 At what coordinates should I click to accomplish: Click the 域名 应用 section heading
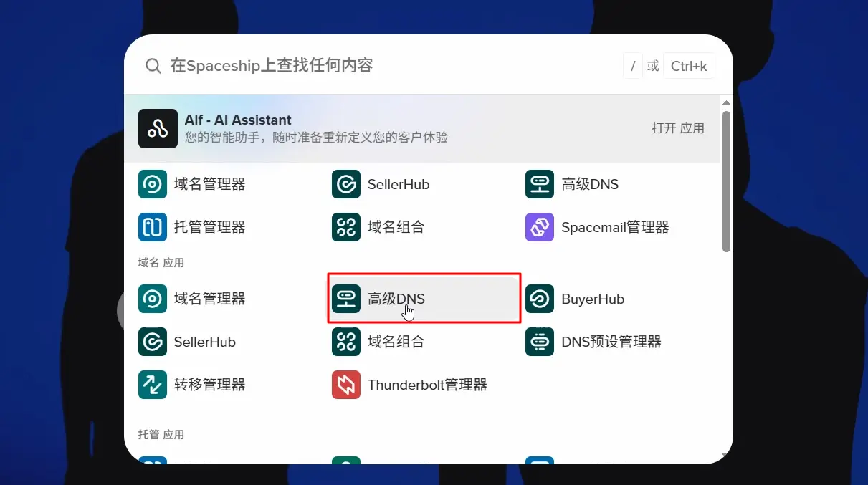161,263
